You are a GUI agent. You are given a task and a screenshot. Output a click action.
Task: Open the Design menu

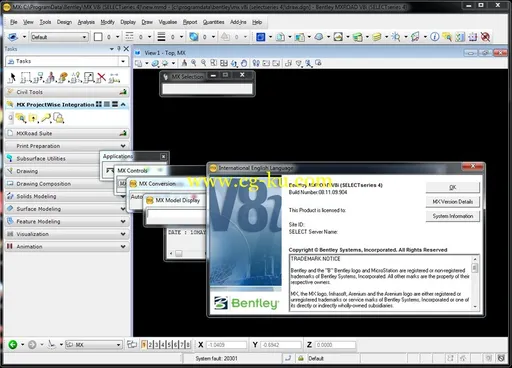pyautogui.click(x=64, y=22)
